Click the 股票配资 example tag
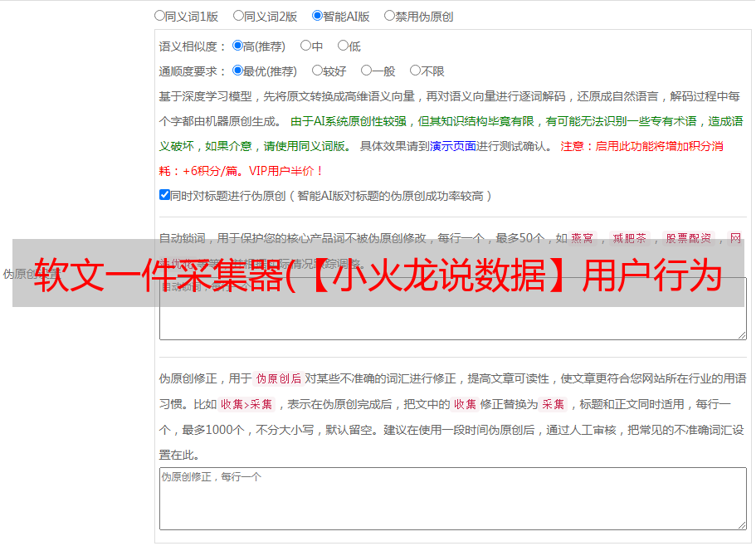 688,238
